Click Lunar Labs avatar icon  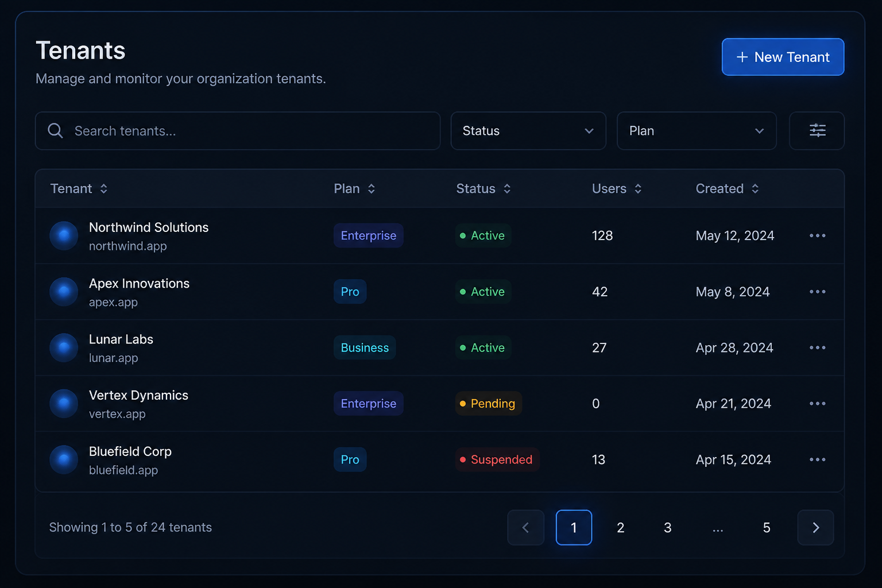point(64,347)
